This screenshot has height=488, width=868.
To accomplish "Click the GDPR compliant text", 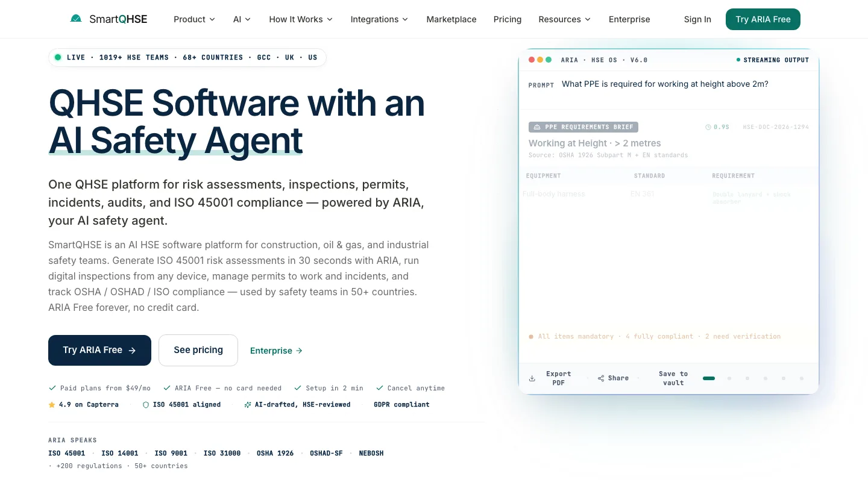I will pyautogui.click(x=401, y=405).
